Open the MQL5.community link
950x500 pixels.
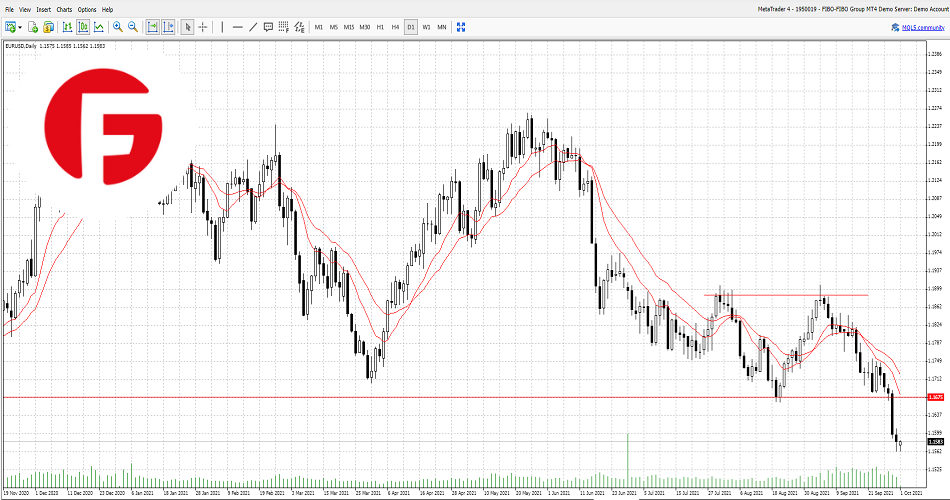point(920,27)
